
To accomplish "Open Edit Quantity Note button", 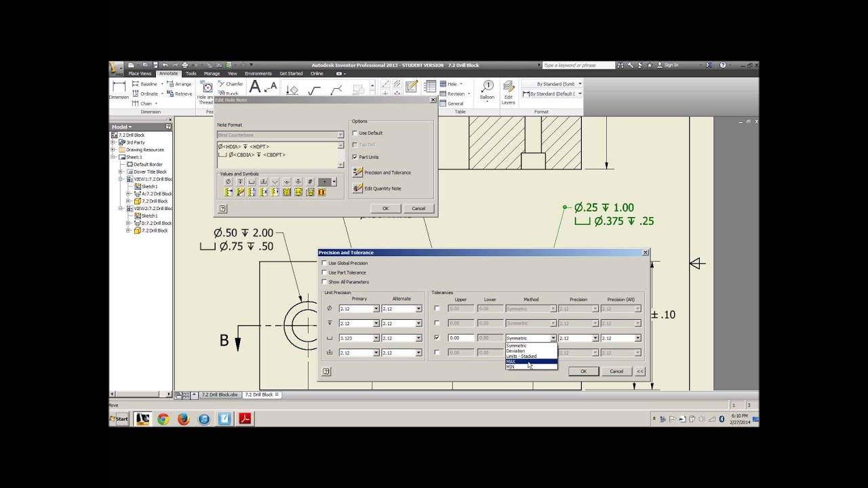I will point(358,188).
